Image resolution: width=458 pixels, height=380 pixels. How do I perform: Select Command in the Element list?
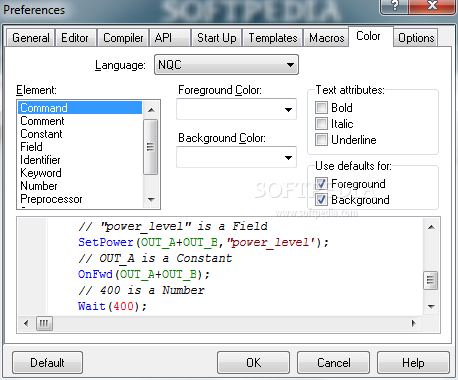click(x=80, y=108)
